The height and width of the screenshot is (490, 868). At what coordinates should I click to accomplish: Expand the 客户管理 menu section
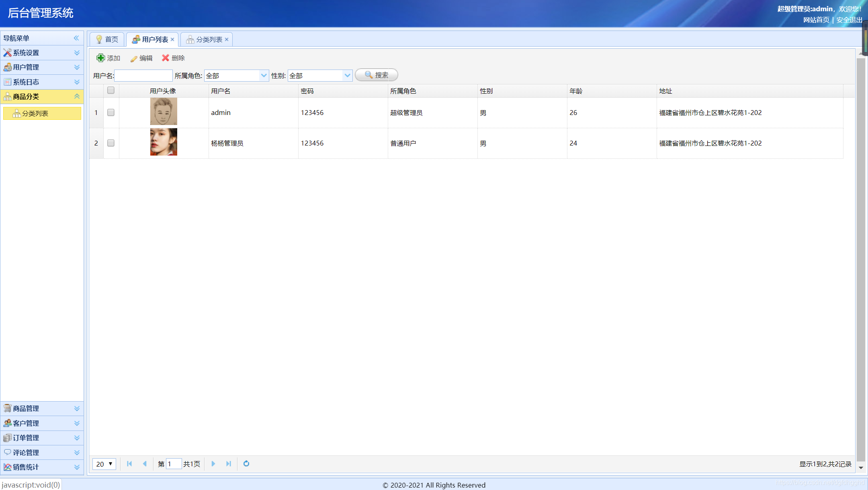42,423
